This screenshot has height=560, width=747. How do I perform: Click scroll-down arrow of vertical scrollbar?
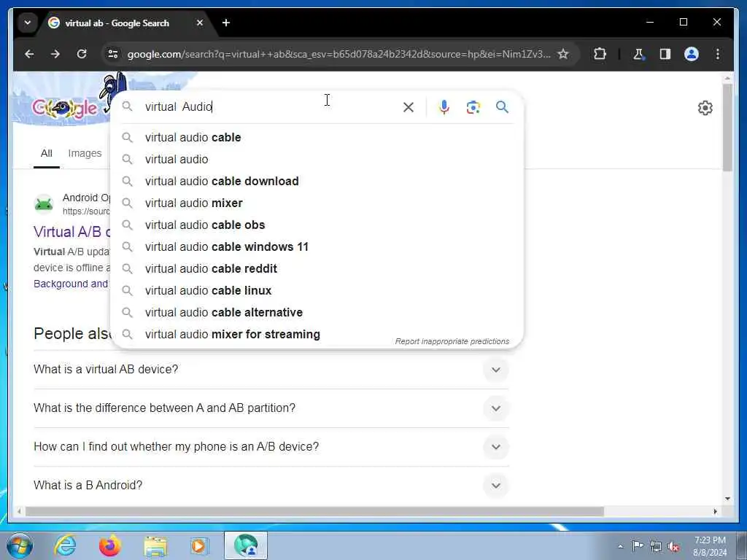727,499
